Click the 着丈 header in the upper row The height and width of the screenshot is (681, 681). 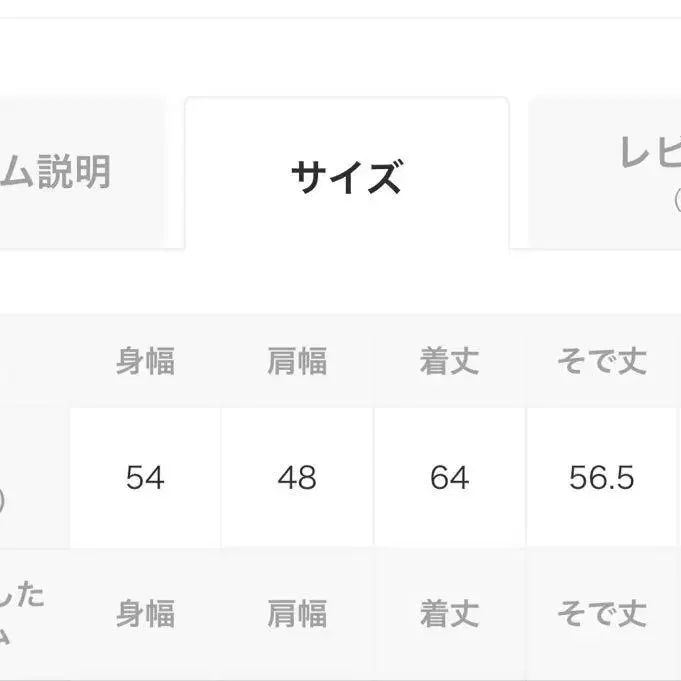pos(449,362)
